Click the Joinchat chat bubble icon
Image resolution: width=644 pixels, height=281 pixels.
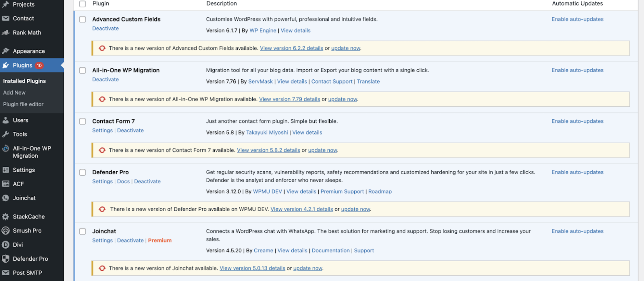(6, 198)
